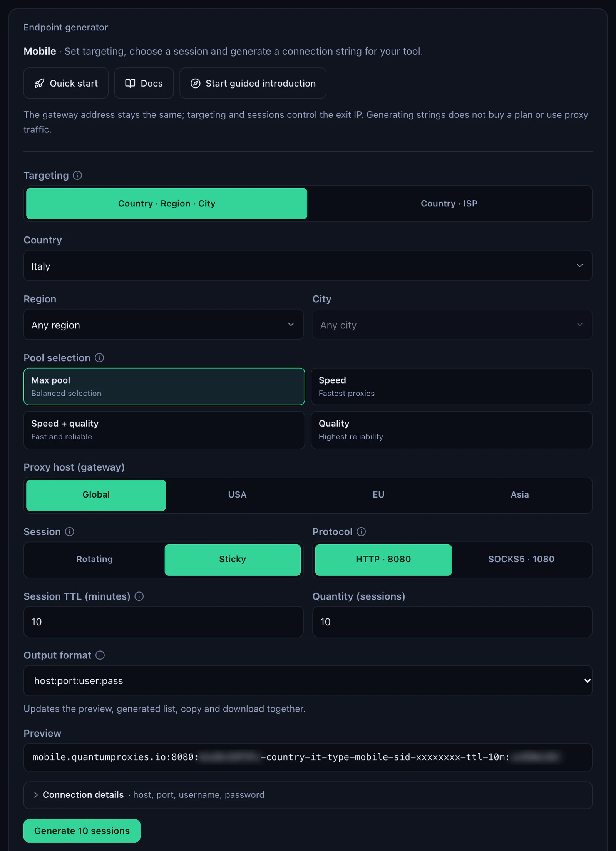The height and width of the screenshot is (851, 616).
Task: Open the Docs button
Action: [144, 83]
